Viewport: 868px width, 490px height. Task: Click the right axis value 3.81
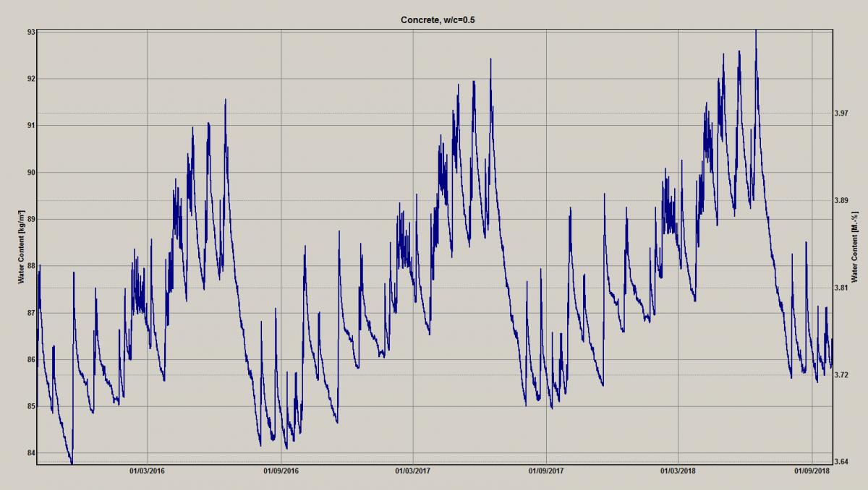point(841,288)
